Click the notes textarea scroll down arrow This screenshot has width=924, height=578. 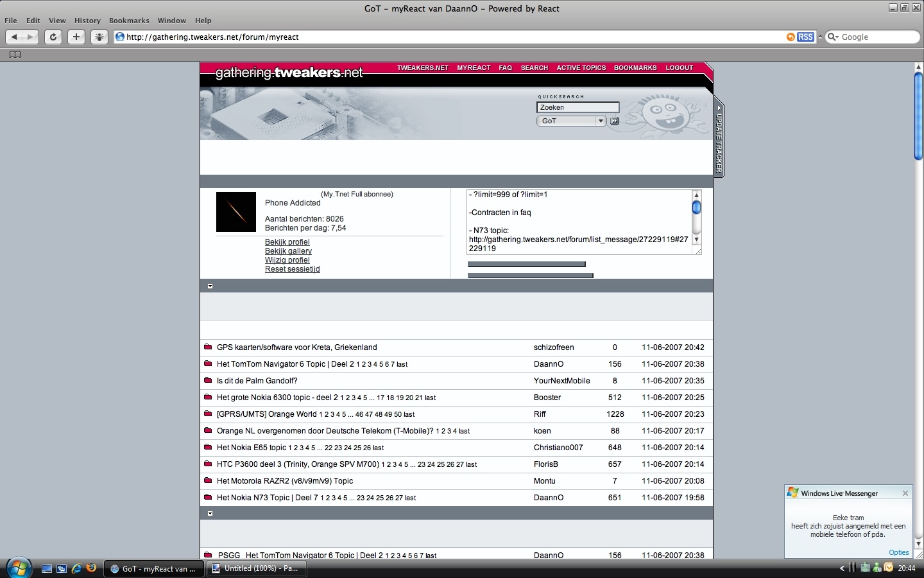point(696,240)
